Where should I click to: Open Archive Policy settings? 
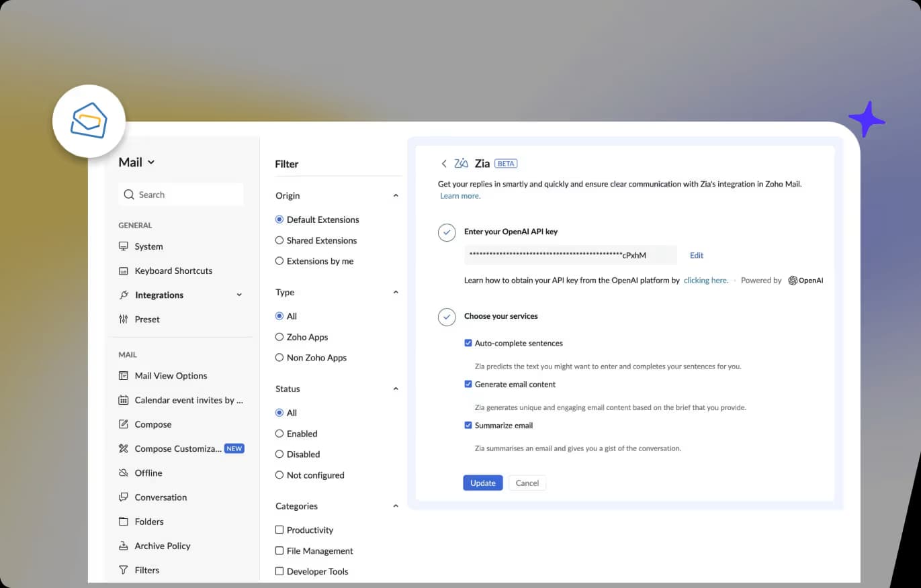[163, 546]
